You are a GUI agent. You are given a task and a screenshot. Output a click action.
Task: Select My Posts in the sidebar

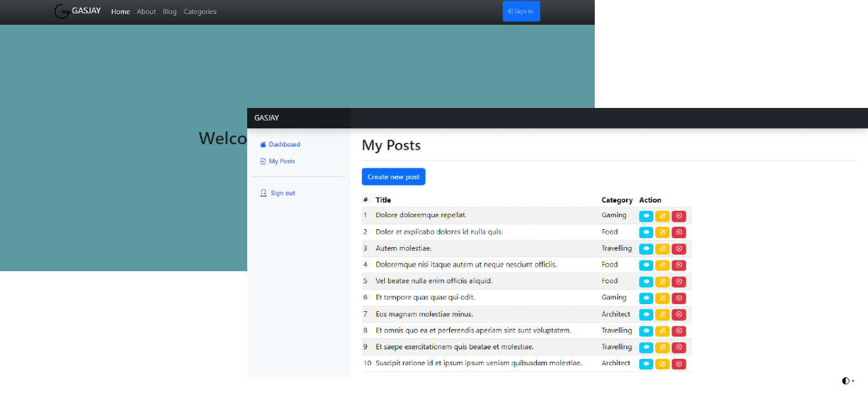pyautogui.click(x=281, y=161)
